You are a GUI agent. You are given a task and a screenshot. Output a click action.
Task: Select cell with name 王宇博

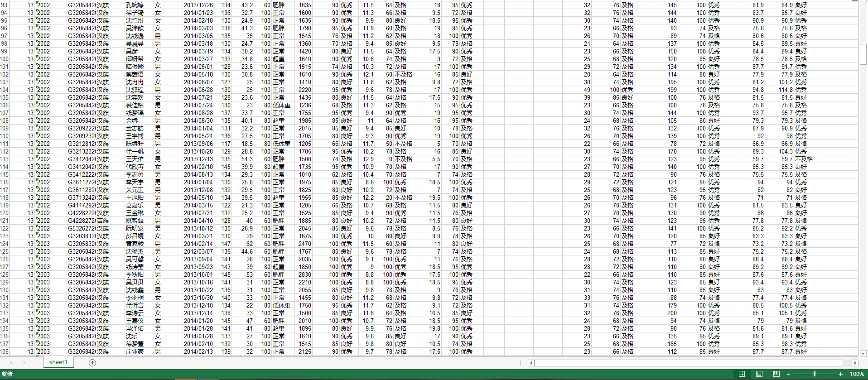(x=139, y=136)
